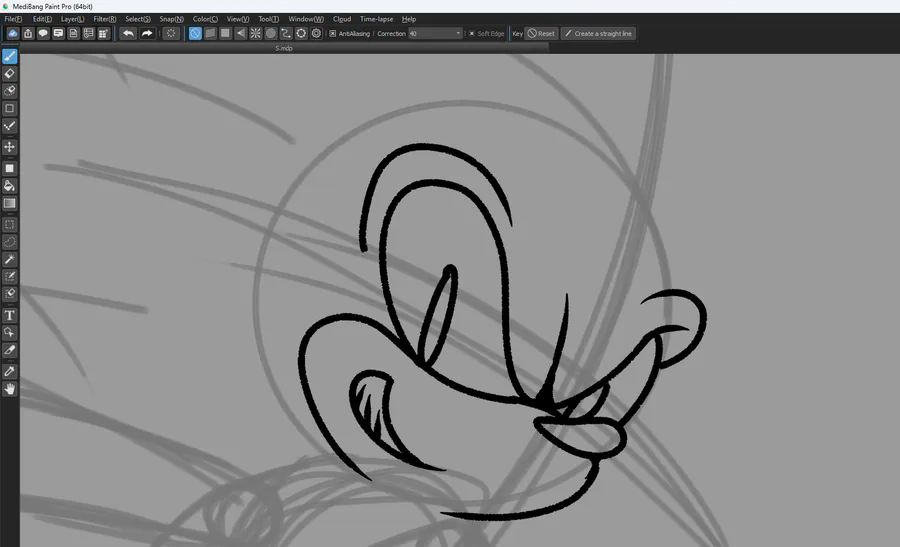900x547 pixels.
Task: Select the Gradient tool
Action: pyautogui.click(x=10, y=203)
